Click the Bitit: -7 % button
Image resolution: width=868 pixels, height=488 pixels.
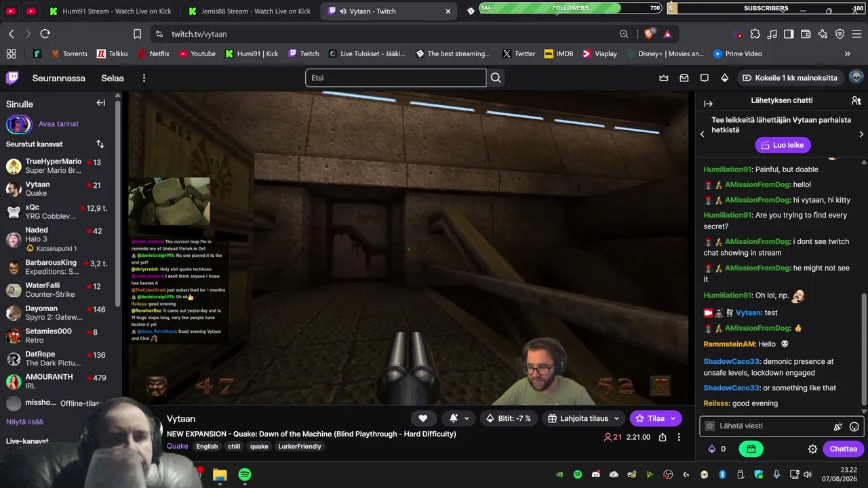508,418
